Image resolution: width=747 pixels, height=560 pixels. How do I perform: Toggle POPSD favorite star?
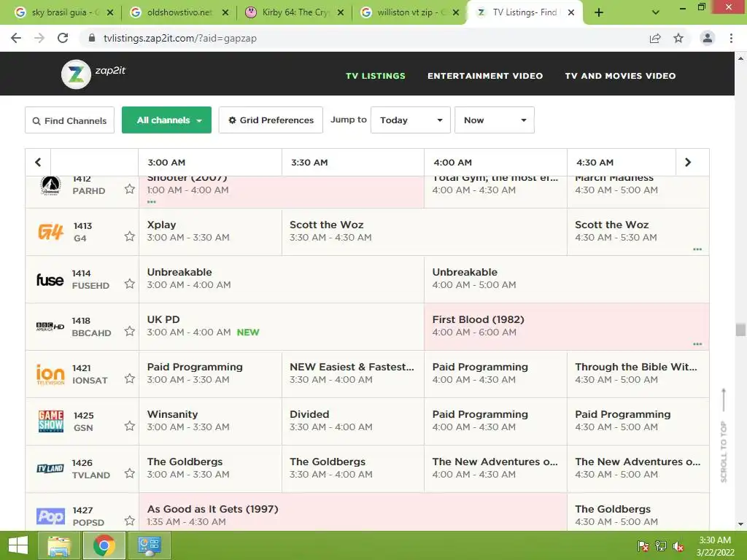pos(130,521)
